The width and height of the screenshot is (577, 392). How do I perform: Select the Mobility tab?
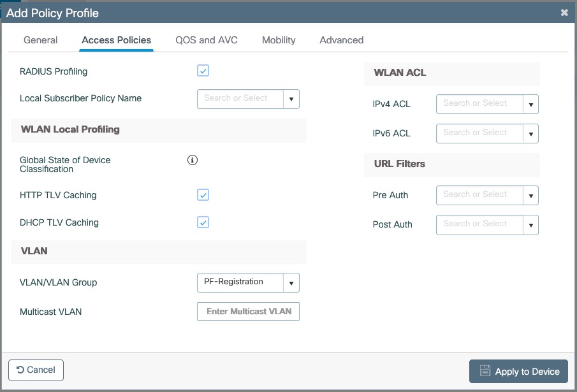tap(278, 40)
